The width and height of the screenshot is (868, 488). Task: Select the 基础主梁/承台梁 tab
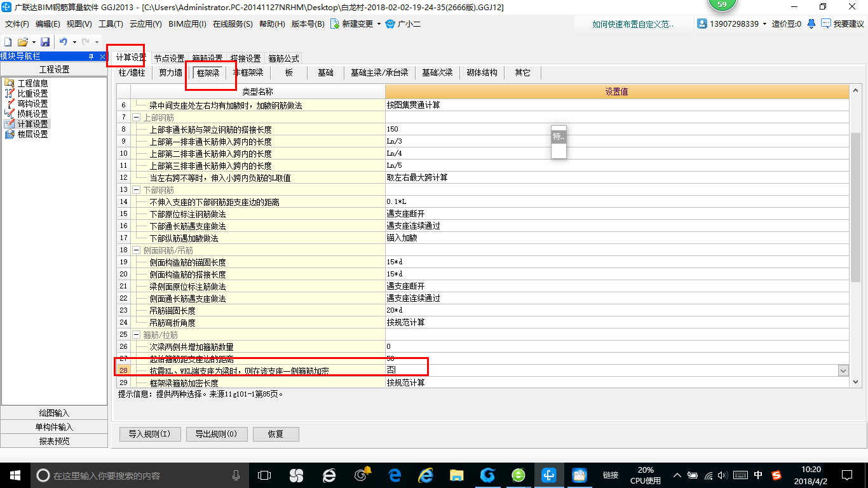pos(379,72)
